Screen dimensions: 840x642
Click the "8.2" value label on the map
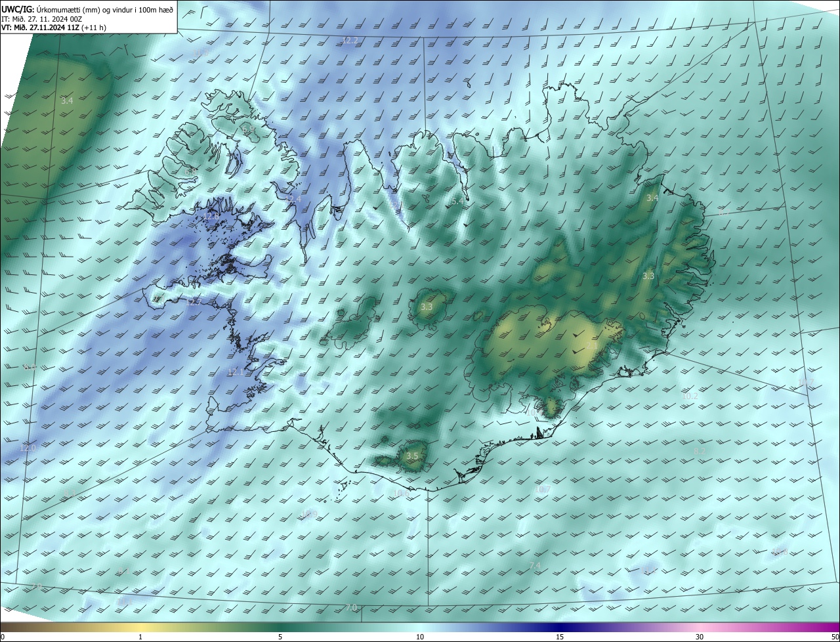tap(700, 451)
